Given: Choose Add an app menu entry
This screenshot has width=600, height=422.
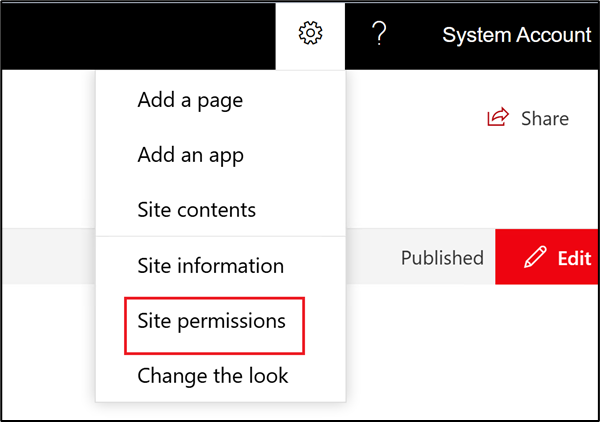Looking at the screenshot, I should click(191, 155).
